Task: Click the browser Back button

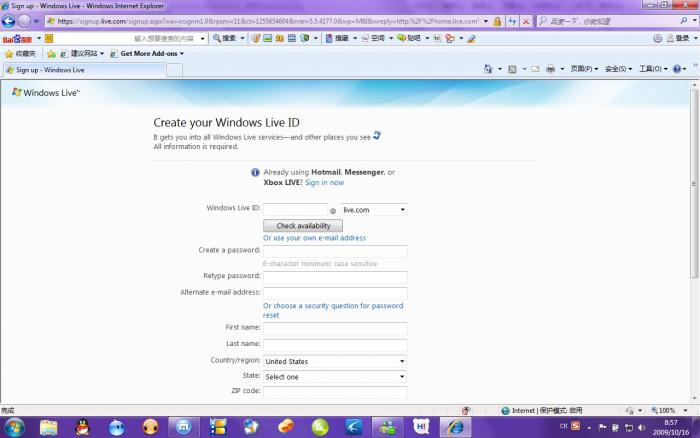Action: pyautogui.click(x=9, y=21)
